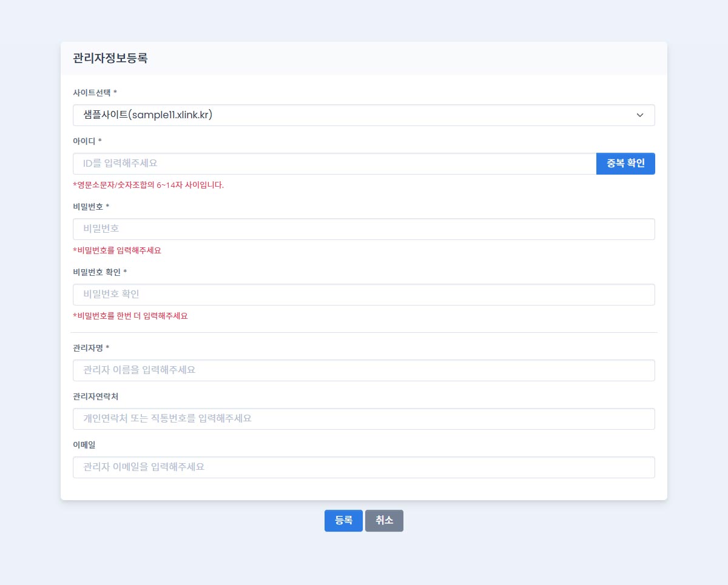Click the '아이디 *' field label
This screenshot has height=585, width=728.
pos(87,141)
